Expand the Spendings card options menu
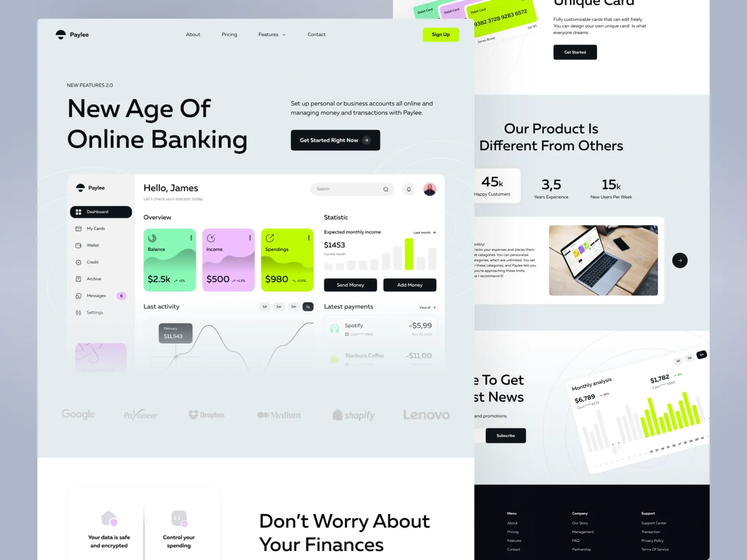This screenshot has width=747, height=560. click(309, 237)
